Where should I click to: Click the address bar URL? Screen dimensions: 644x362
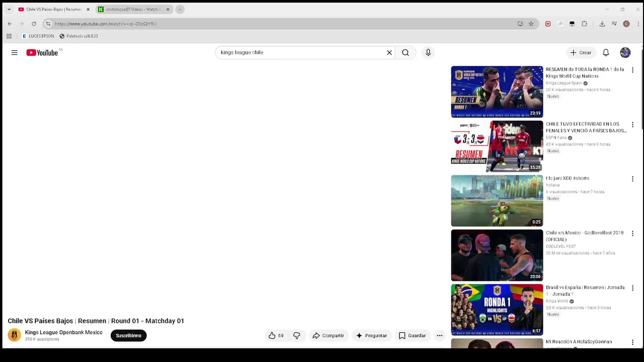[x=106, y=24]
